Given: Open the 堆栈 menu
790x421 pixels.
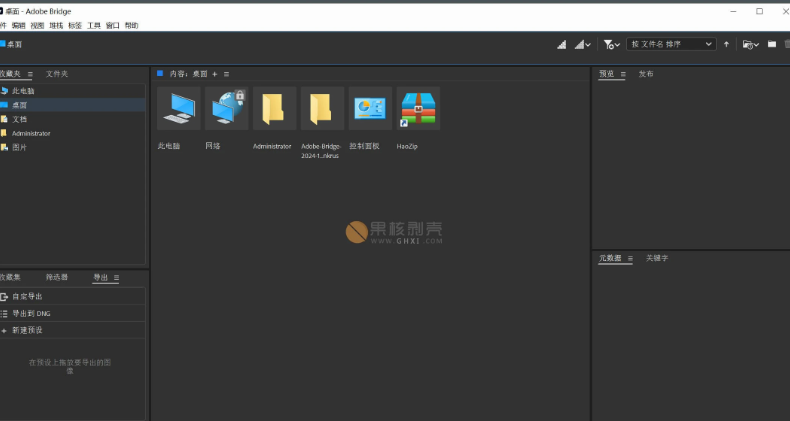Looking at the screenshot, I should click(x=56, y=25).
